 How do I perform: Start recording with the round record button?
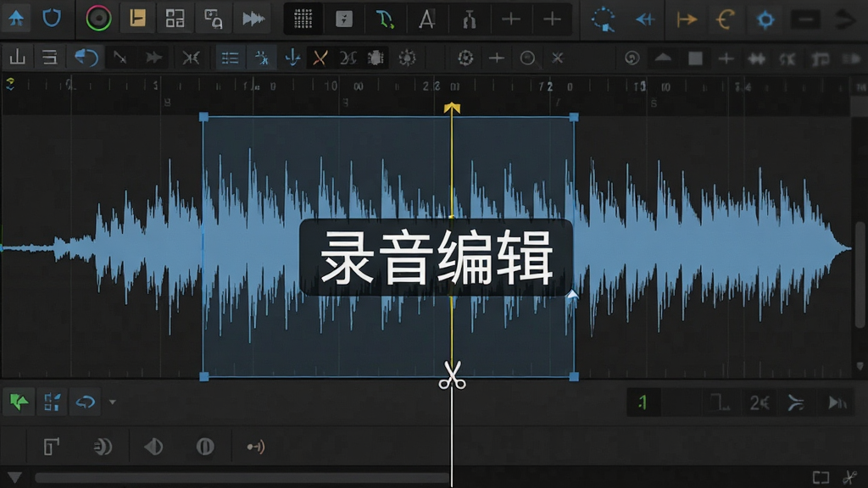pyautogui.click(x=98, y=19)
